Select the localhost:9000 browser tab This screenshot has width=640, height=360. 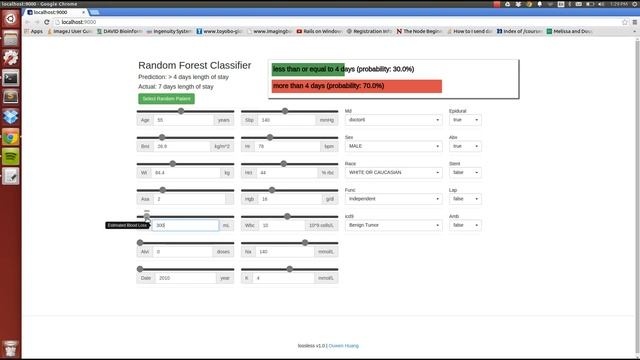point(56,12)
